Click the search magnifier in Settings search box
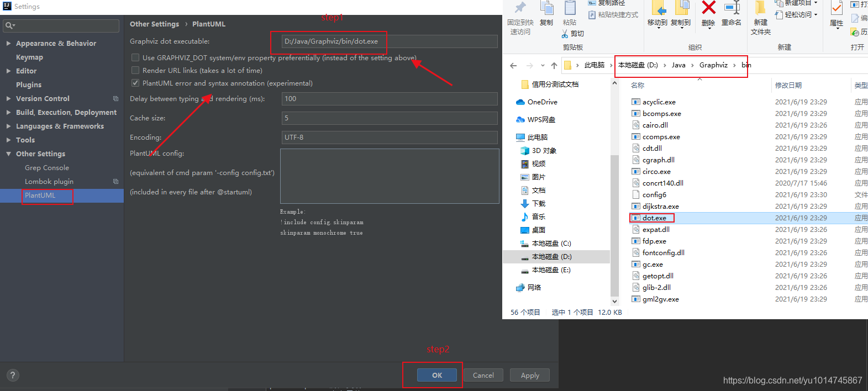The width and height of the screenshot is (868, 391). 9,26
